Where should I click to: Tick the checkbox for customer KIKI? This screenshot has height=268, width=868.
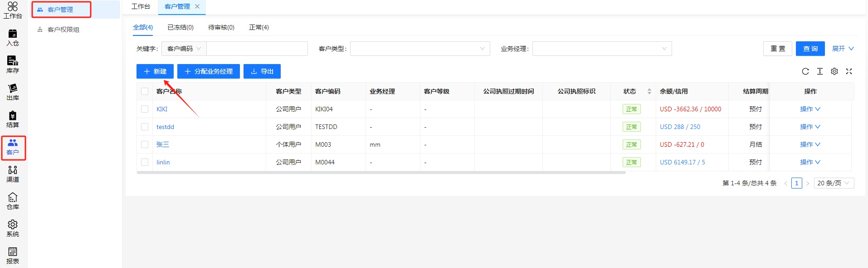point(145,109)
